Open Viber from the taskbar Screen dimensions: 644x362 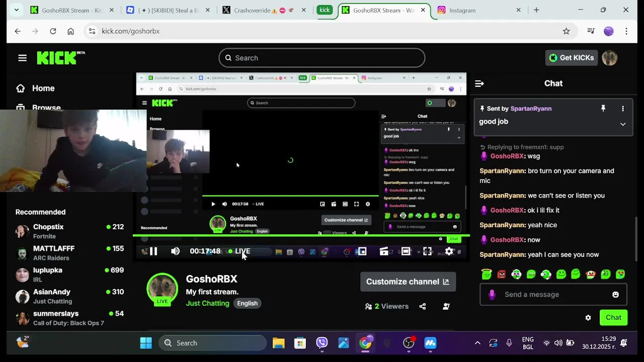click(x=322, y=343)
